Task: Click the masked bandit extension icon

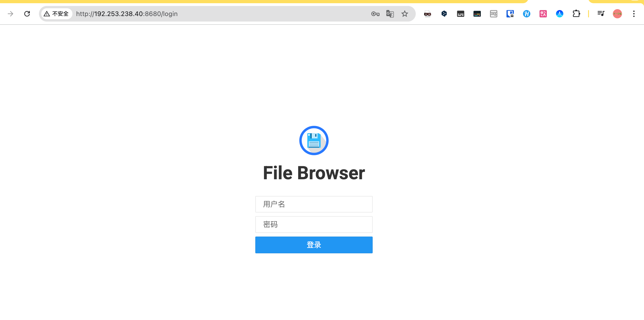Action: [x=427, y=14]
